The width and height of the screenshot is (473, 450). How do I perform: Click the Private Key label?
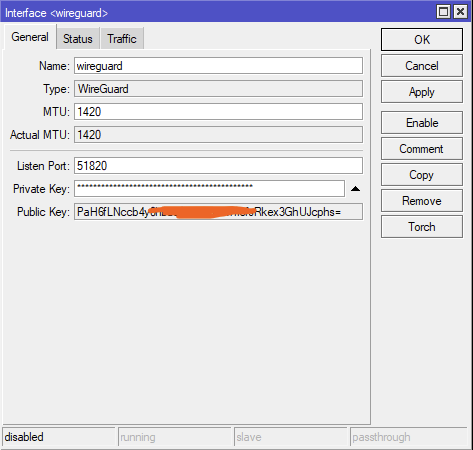41,189
